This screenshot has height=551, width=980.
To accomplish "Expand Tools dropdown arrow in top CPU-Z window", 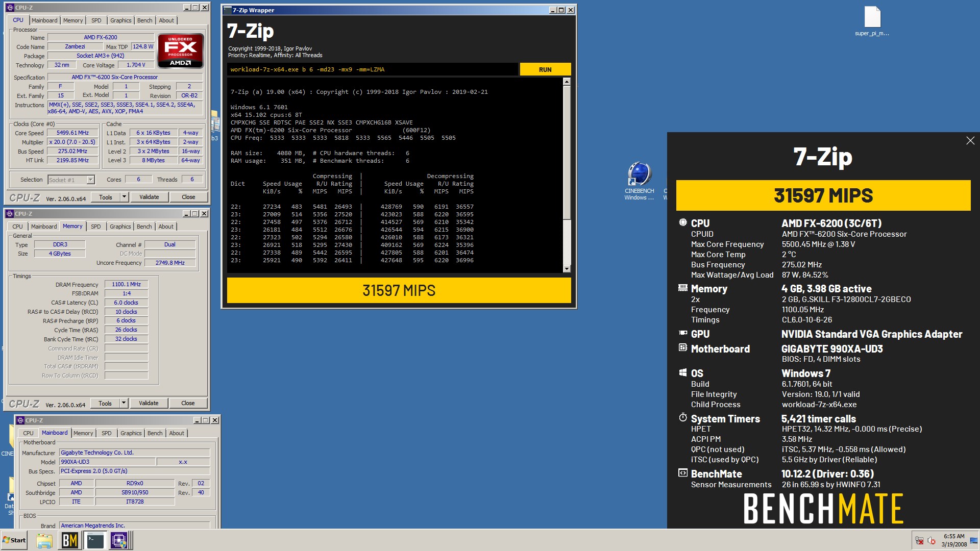I will click(124, 197).
